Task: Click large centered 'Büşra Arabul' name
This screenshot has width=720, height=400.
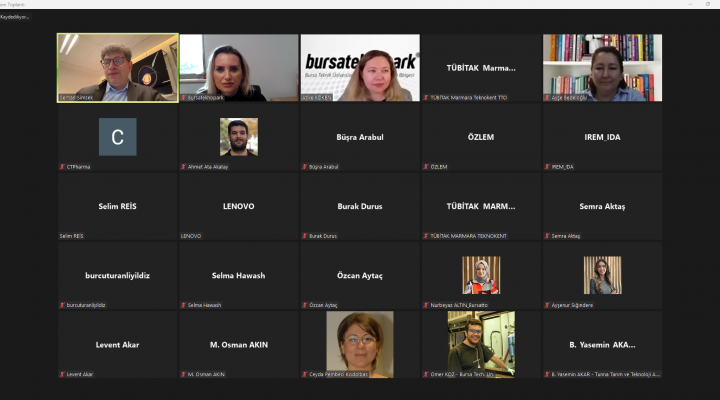Action: pos(360,137)
